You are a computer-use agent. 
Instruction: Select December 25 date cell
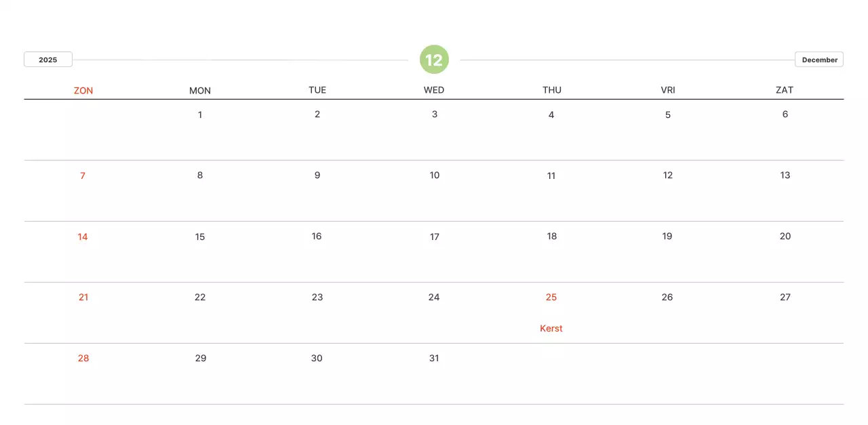[x=551, y=298]
